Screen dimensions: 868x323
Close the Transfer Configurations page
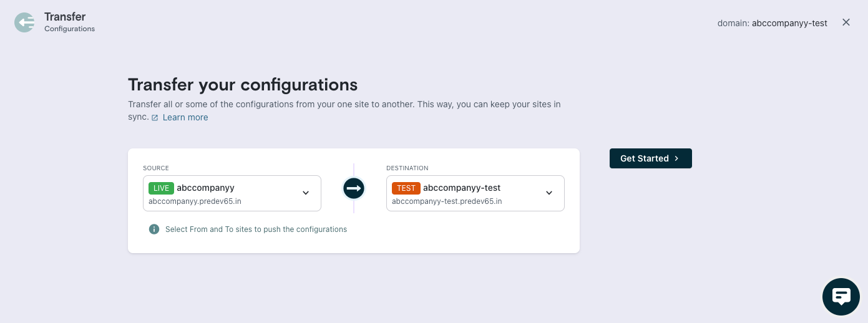tap(846, 22)
